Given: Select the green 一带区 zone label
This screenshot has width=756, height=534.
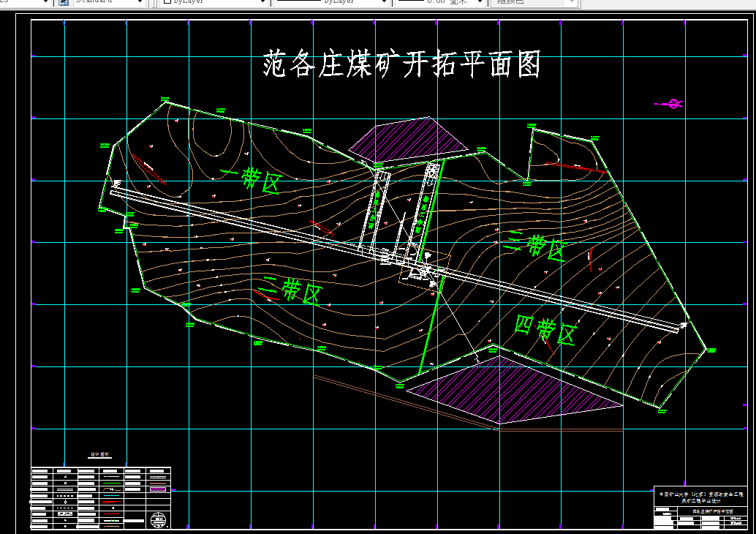Looking at the screenshot, I should point(251,179).
